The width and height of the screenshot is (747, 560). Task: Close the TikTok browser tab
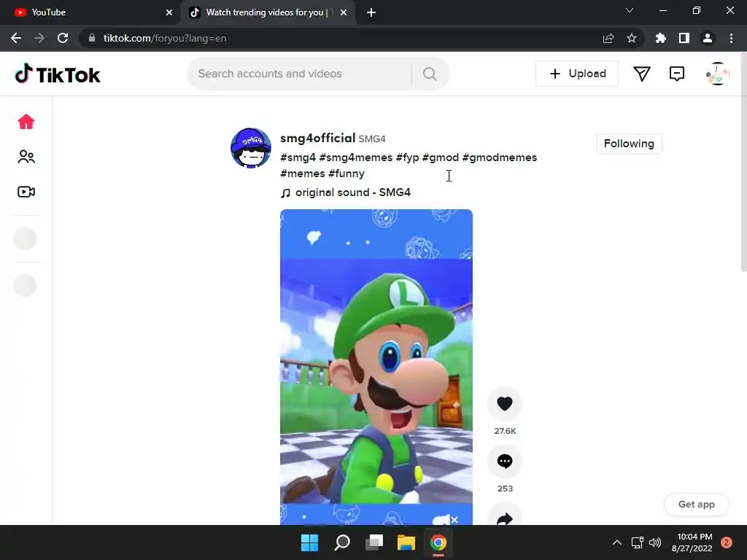pos(344,12)
